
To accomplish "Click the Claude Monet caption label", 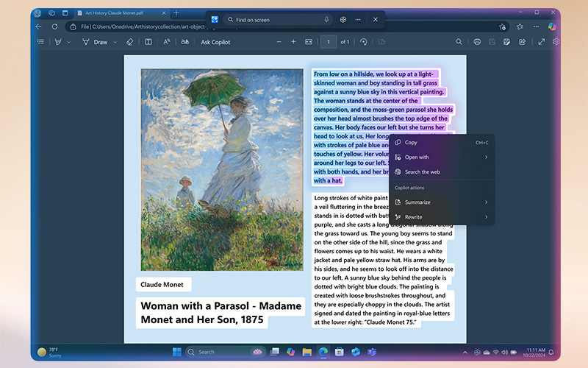I will click(162, 285).
